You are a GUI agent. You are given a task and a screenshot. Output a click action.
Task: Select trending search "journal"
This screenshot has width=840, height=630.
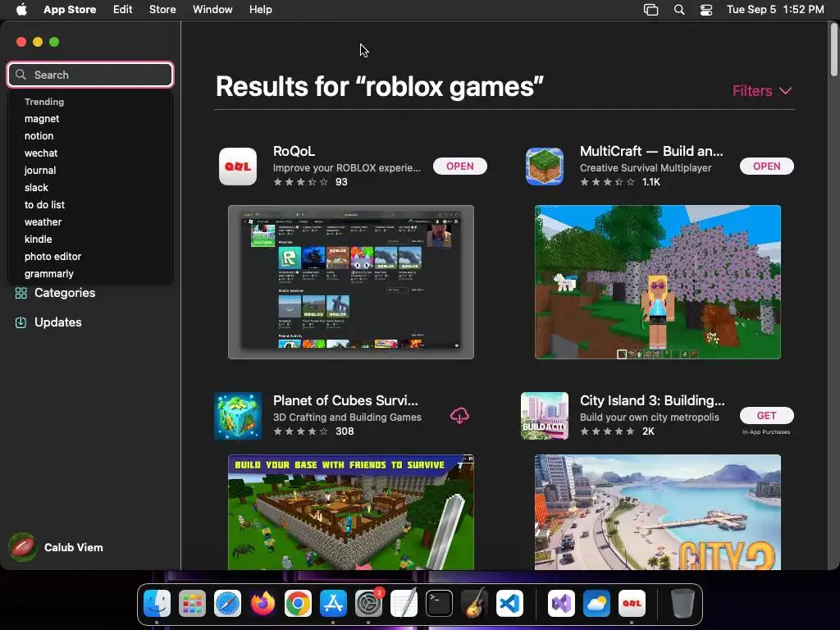[x=40, y=171]
